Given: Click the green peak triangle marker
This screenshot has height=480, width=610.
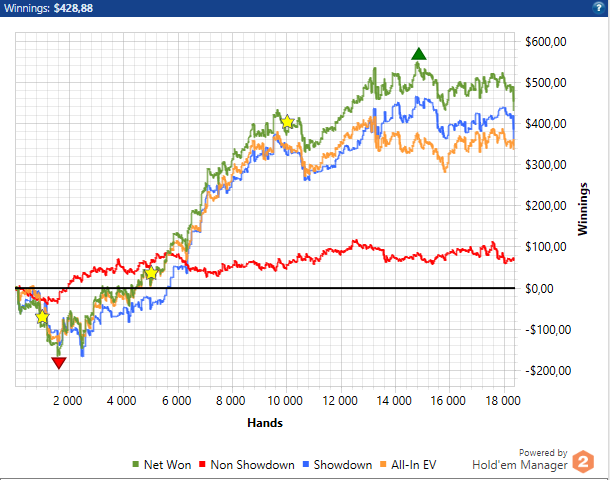Looking at the screenshot, I should tap(419, 54).
